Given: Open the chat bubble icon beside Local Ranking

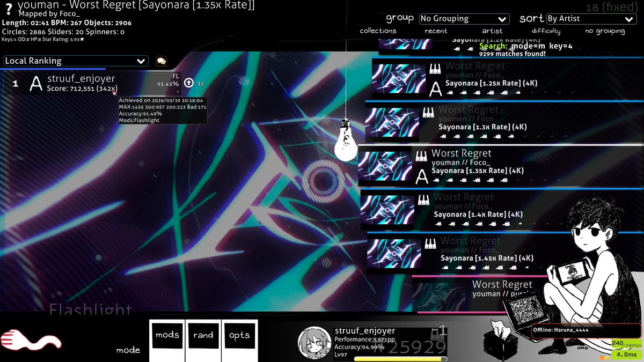Looking at the screenshot, I should [161, 61].
